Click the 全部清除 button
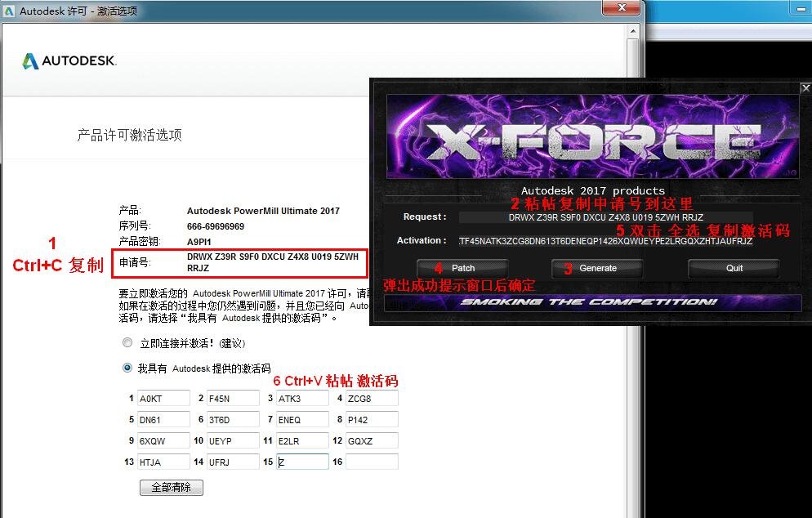 pyautogui.click(x=172, y=488)
